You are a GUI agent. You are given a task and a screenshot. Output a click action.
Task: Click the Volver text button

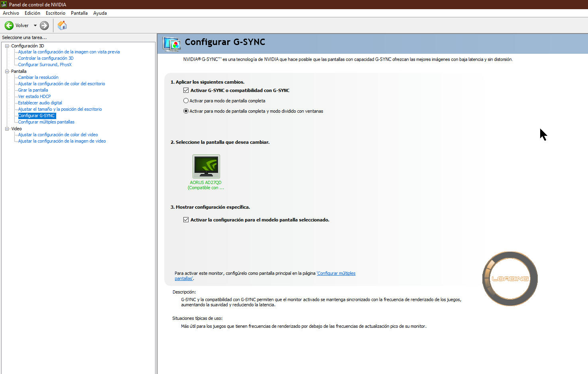22,25
